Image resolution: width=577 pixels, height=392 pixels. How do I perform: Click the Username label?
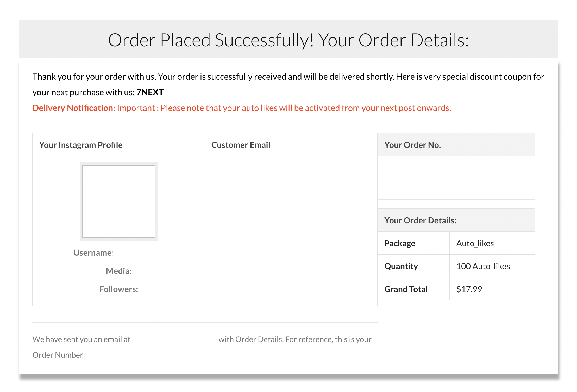[x=93, y=252]
